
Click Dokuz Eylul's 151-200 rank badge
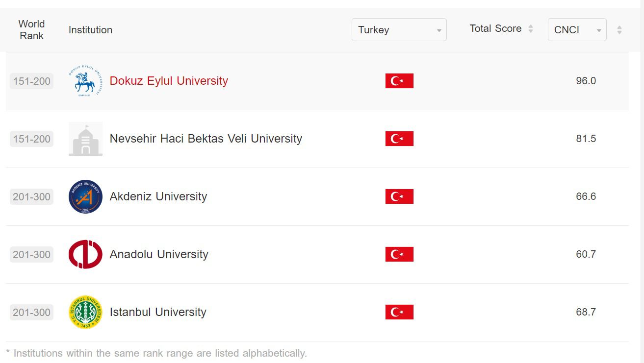32,81
